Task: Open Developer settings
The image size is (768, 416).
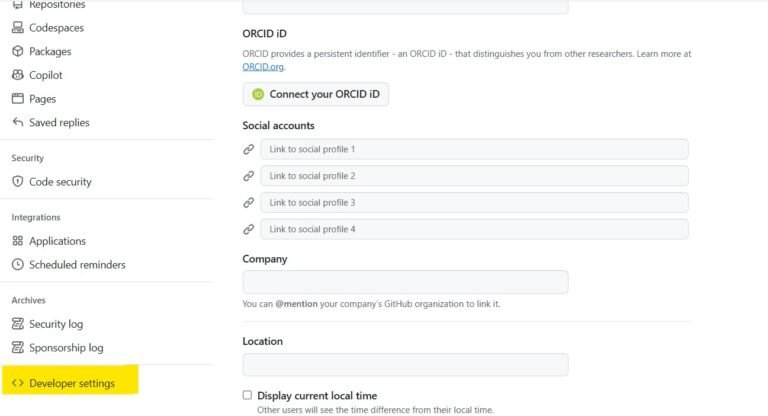Action: [72, 383]
